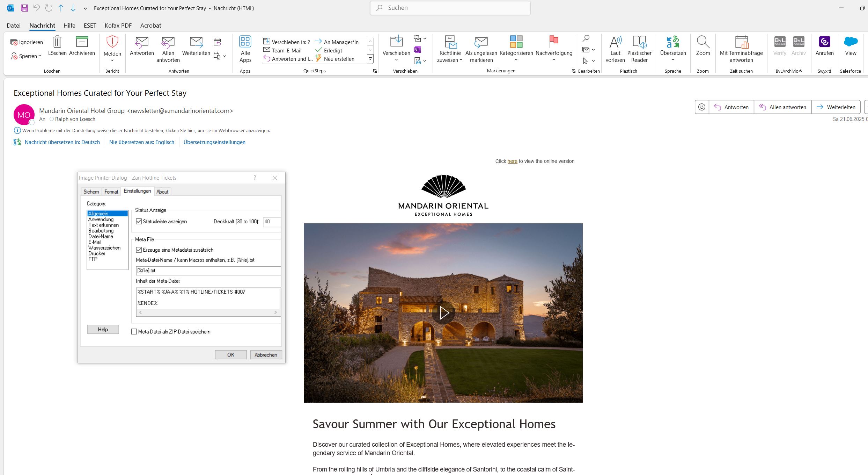
Task: Uncheck Statusleiste anzeigen checkbox
Action: coord(139,222)
